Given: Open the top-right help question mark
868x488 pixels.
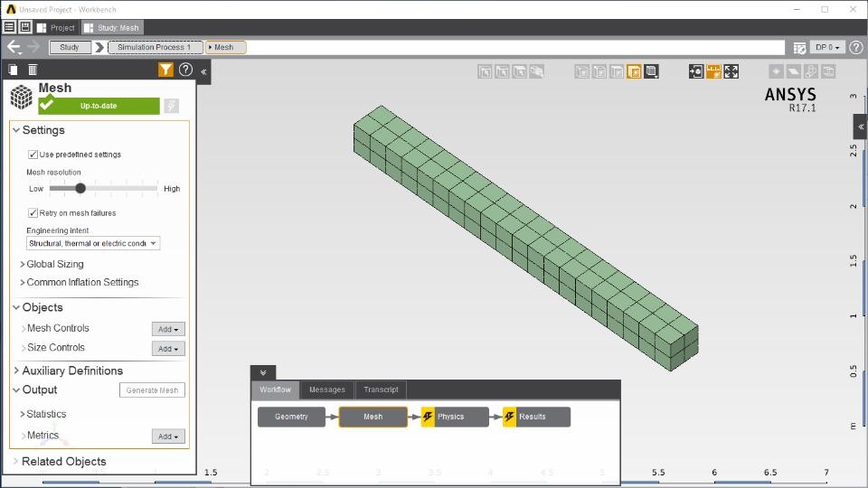Looking at the screenshot, I should coord(856,48).
